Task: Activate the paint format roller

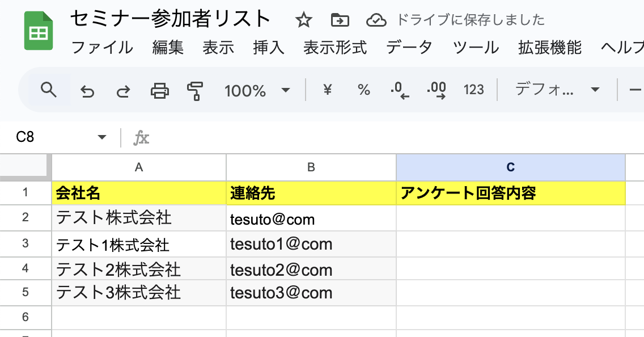Action: click(x=195, y=90)
